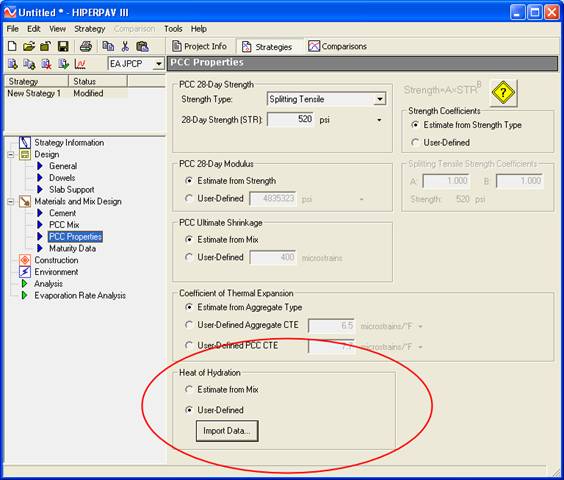Viewport: 564px width, 480px height.
Task: Select User-Defined strength coefficients radio
Action: (415, 142)
